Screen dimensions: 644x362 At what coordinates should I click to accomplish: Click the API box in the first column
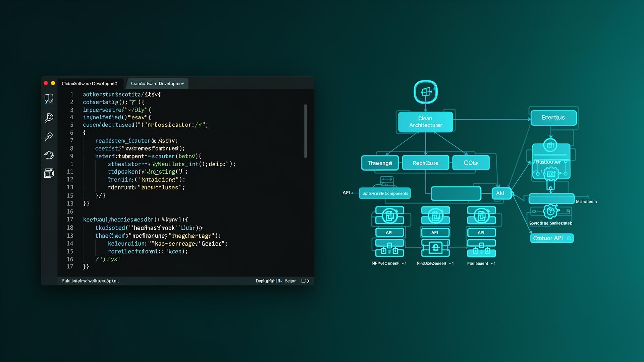(389, 232)
